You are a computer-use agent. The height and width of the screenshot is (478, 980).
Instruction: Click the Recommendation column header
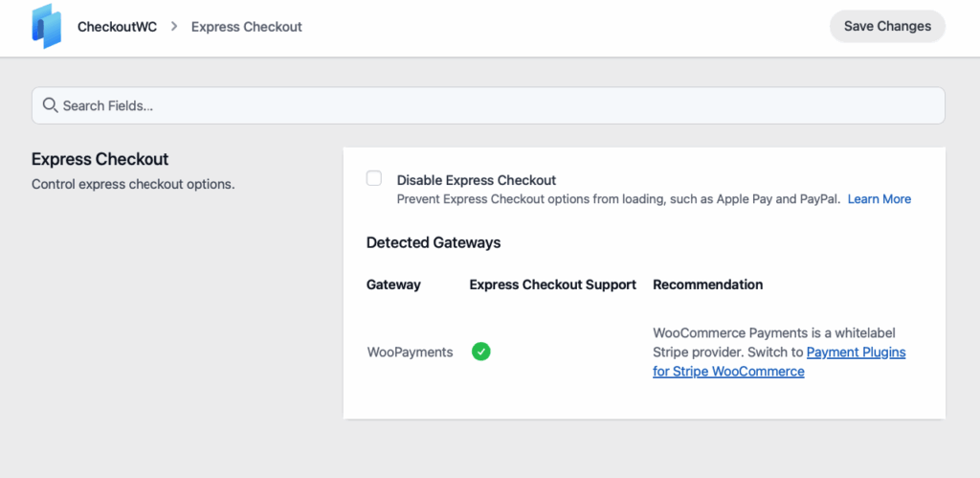pos(707,285)
